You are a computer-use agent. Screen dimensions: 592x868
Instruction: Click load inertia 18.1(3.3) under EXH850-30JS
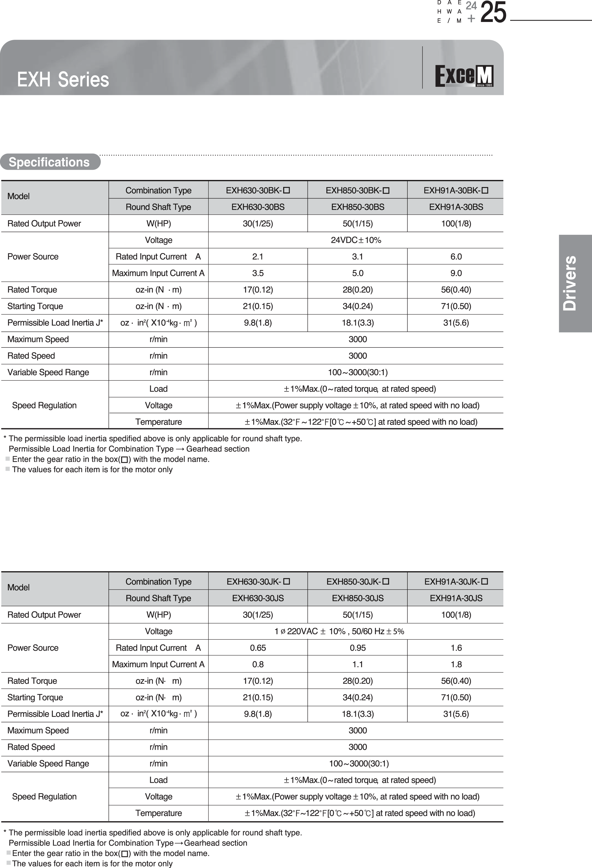[357, 714]
